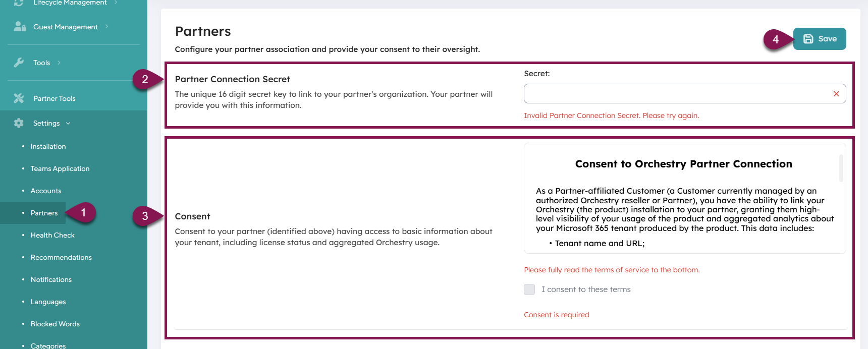Expand the Lifecycle Management chevron
This screenshot has width=868, height=349.
pos(116,3)
